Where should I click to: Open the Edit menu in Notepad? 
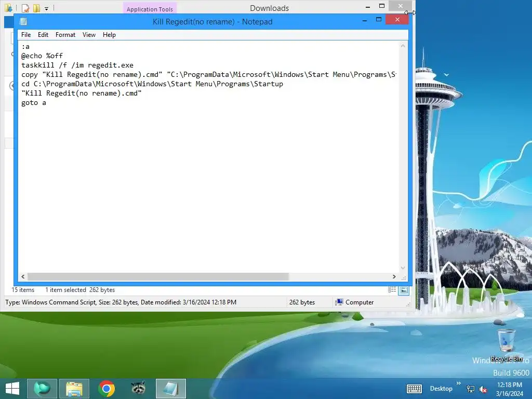[x=43, y=35]
